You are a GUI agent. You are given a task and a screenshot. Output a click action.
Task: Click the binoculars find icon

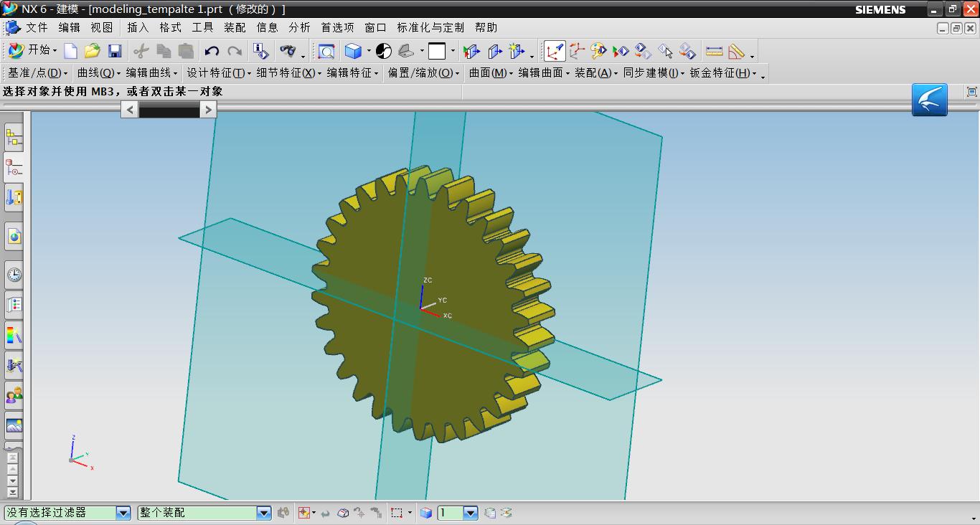click(288, 51)
